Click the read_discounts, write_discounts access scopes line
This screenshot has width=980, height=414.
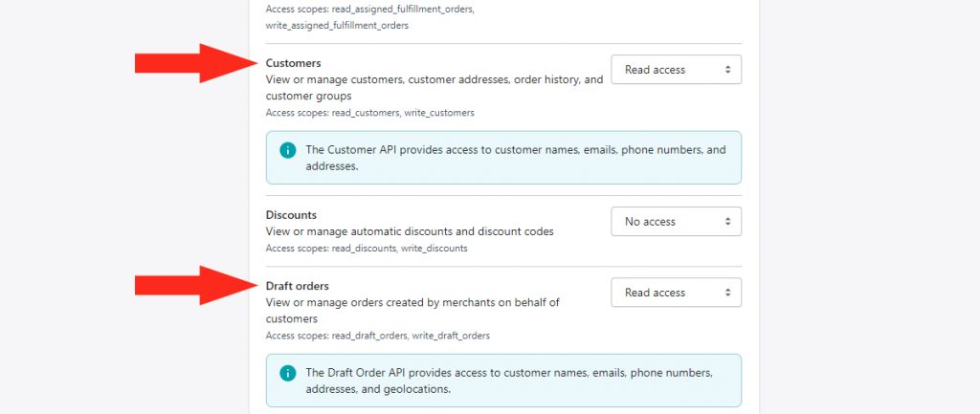[x=367, y=248]
